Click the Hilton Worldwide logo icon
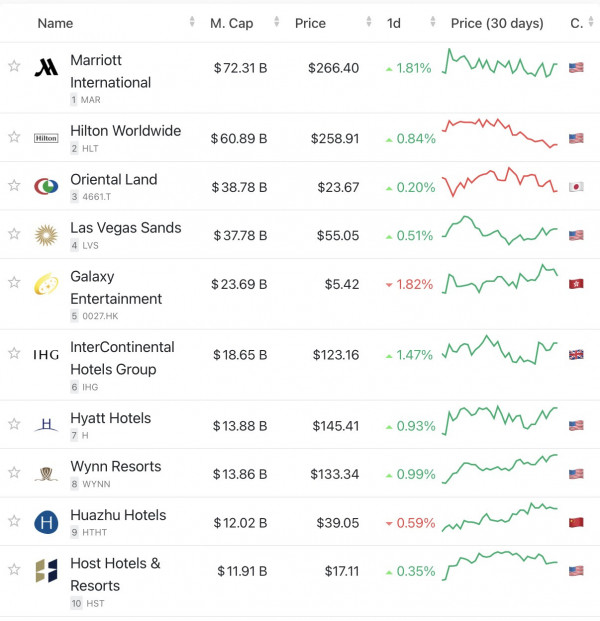The width and height of the screenshot is (600, 621). [x=46, y=138]
